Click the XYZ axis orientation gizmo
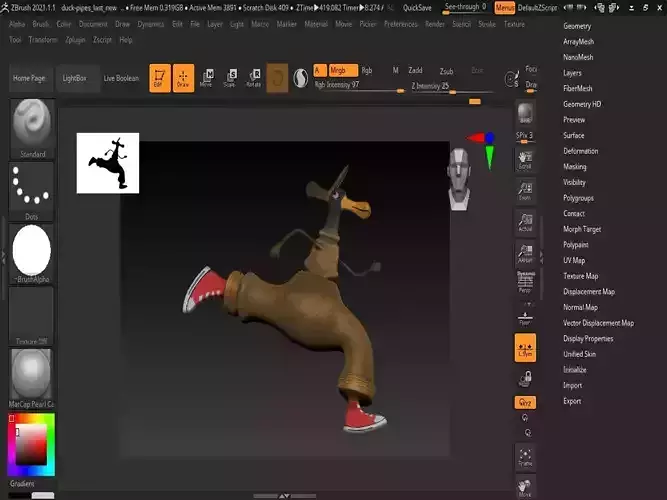This screenshot has height=500, width=667. pyautogui.click(x=483, y=149)
